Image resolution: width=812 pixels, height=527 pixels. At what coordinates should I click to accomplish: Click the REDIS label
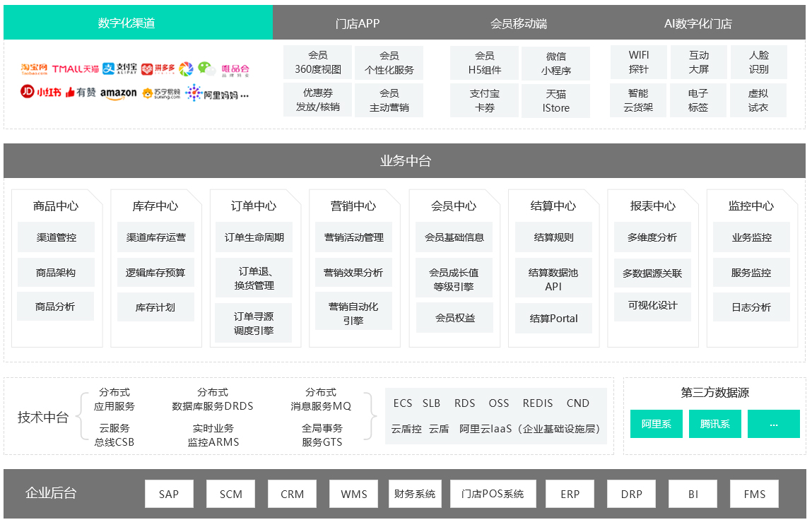coord(538,403)
